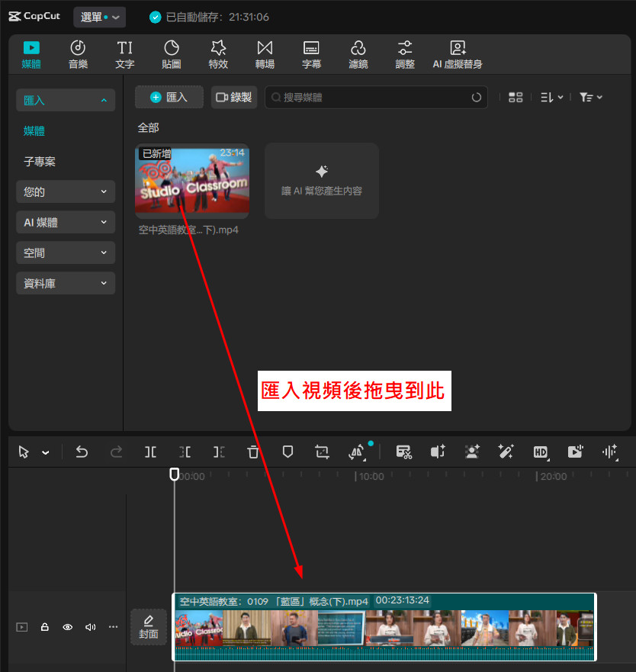The image size is (636, 672).
Task: Open the AI 虛擬替身 avatar panel
Action: tap(458, 54)
